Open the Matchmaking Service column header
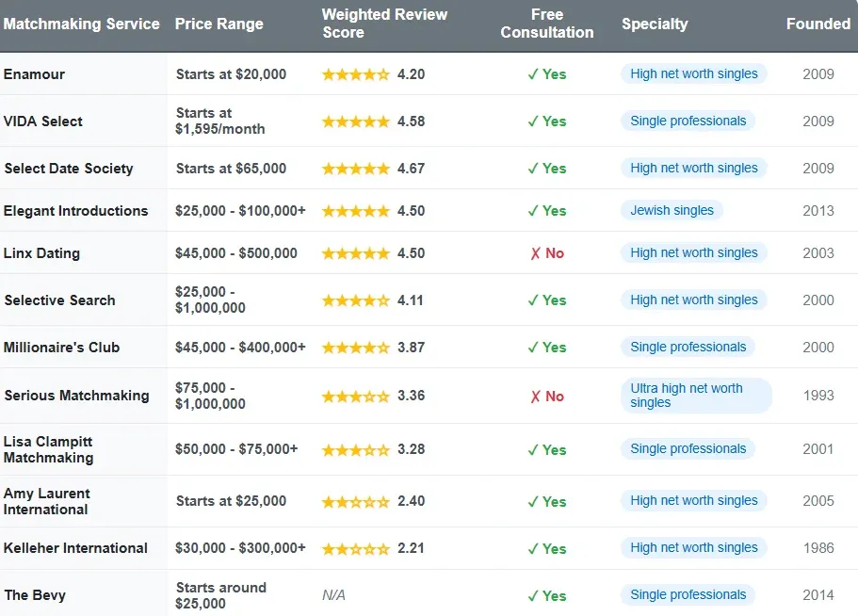The image size is (858, 616). (x=81, y=24)
